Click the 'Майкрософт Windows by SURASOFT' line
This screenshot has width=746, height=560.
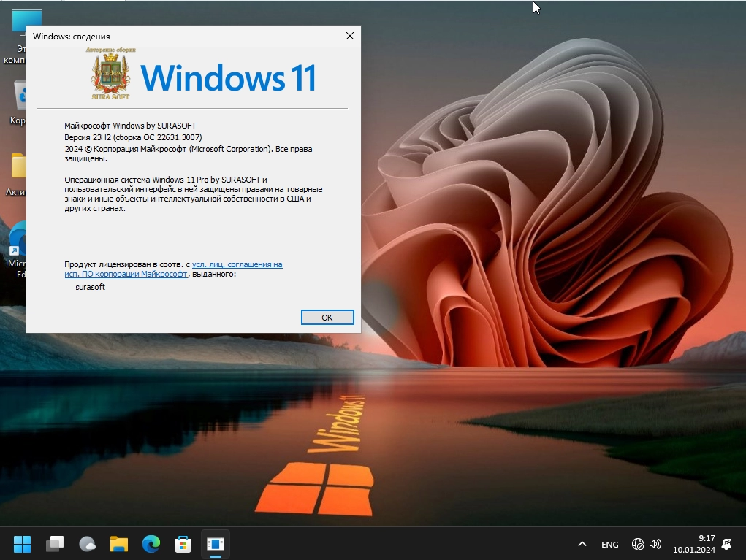click(x=130, y=126)
